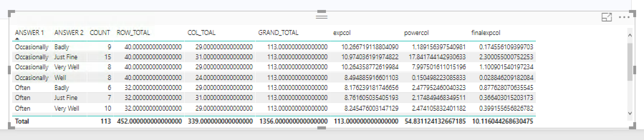Click the scroll-up arrow of the table scrollbar
This screenshot has width=644, height=140.
[630, 35]
